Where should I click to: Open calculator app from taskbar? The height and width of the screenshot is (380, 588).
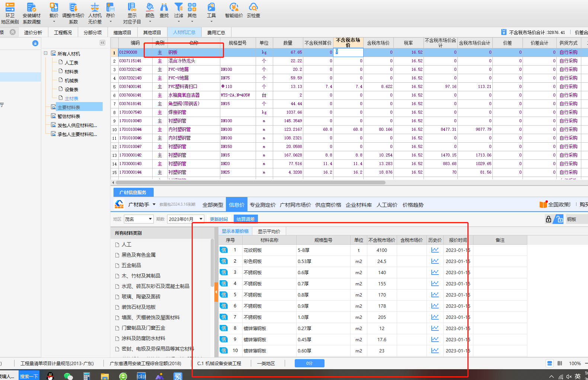click(87, 376)
